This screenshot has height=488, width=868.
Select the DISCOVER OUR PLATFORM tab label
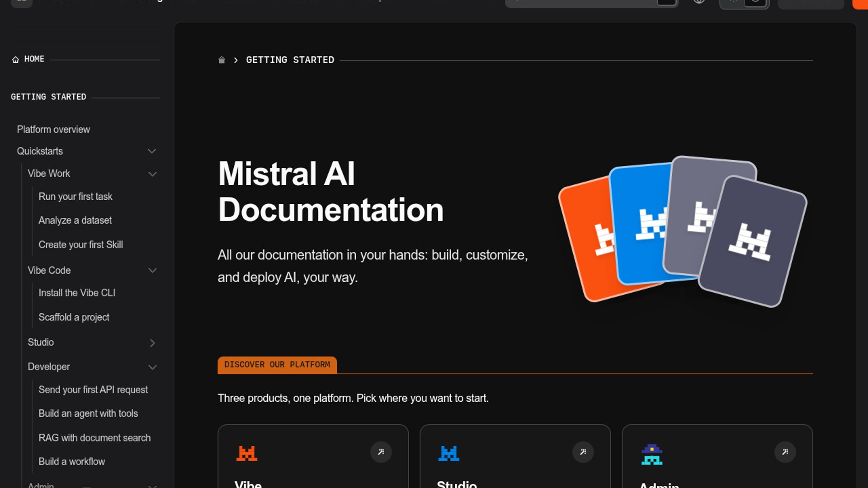point(277,365)
